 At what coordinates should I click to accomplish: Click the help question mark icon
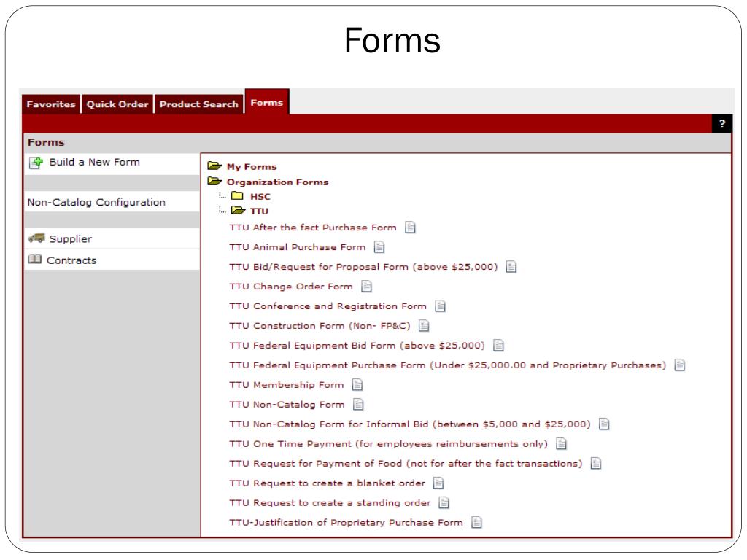(x=721, y=123)
